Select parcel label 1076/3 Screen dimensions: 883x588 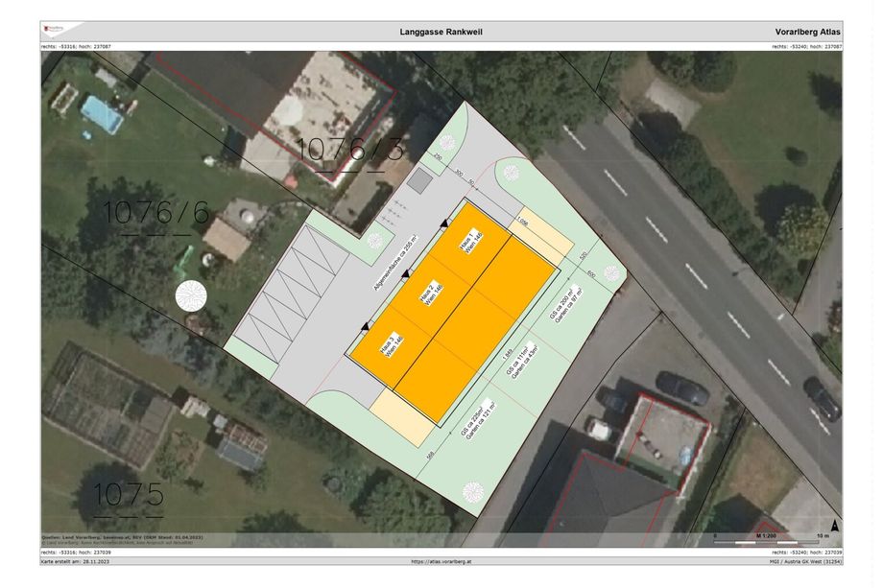point(343,149)
